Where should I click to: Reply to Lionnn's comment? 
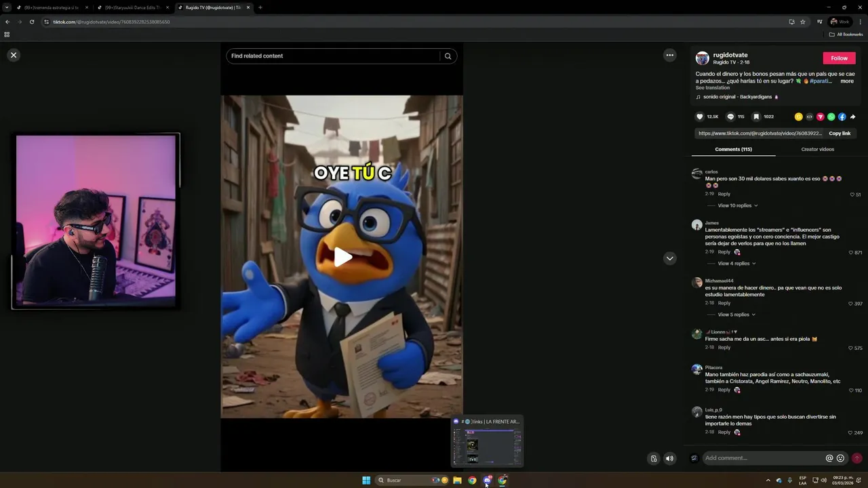[x=724, y=348]
